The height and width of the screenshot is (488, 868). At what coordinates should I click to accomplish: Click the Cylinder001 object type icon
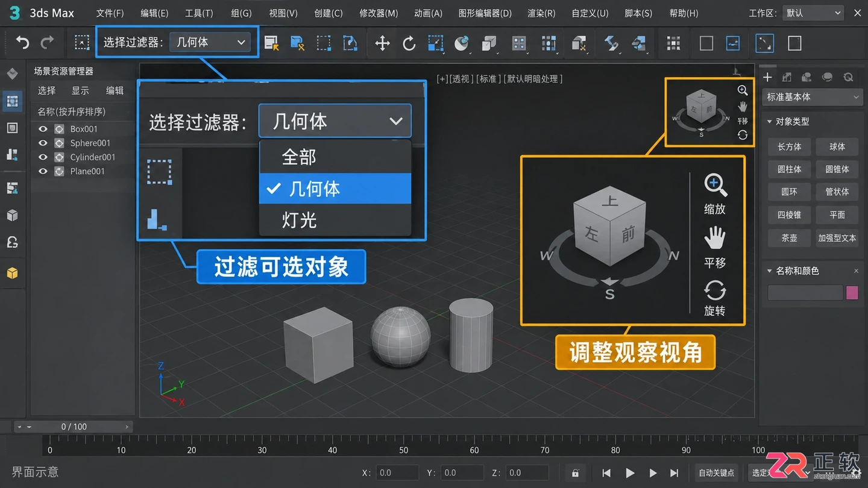click(59, 157)
